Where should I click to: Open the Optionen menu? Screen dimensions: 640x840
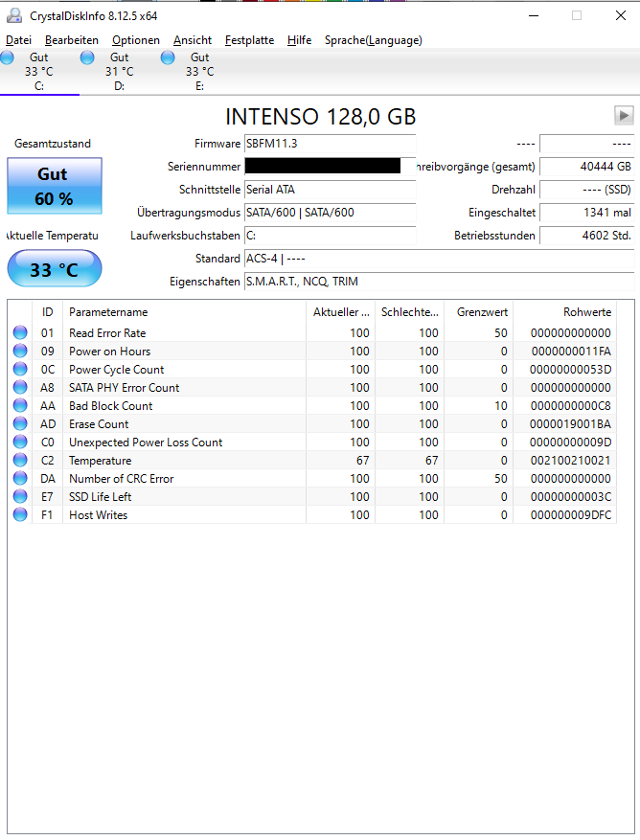pos(136,40)
